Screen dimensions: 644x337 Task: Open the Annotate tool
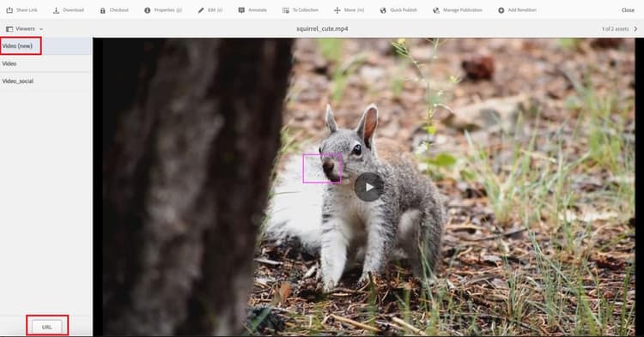(x=252, y=9)
